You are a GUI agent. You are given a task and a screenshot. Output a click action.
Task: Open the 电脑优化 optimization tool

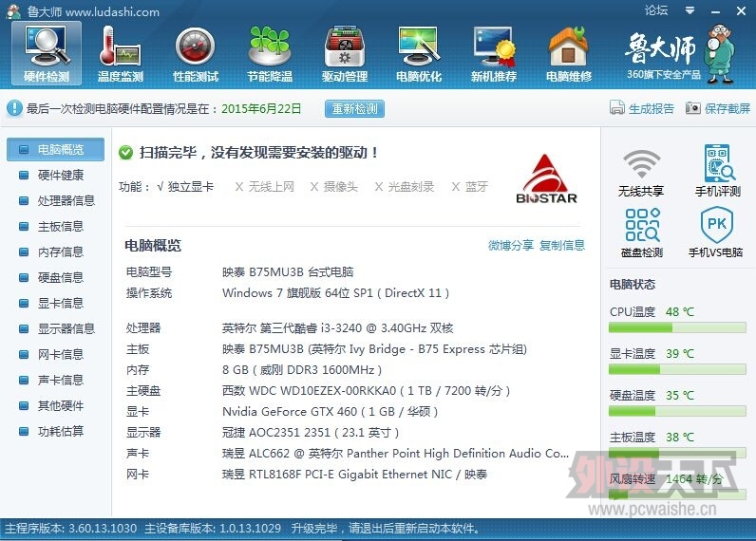pos(419,53)
